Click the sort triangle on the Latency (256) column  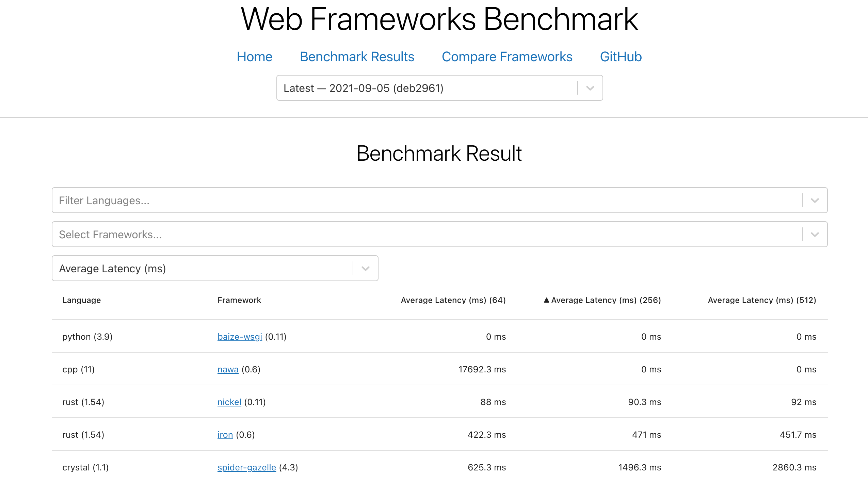coord(546,300)
